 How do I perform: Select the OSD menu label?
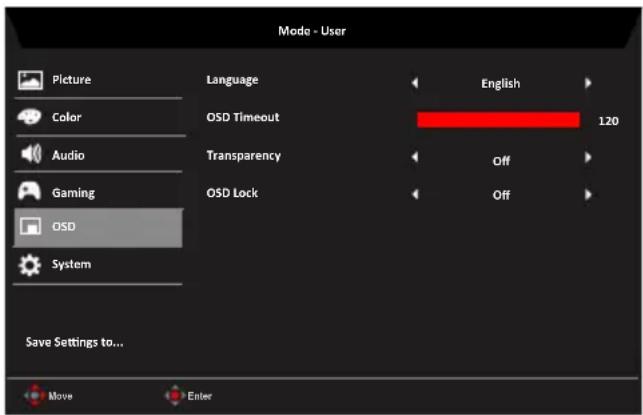pos(64,226)
